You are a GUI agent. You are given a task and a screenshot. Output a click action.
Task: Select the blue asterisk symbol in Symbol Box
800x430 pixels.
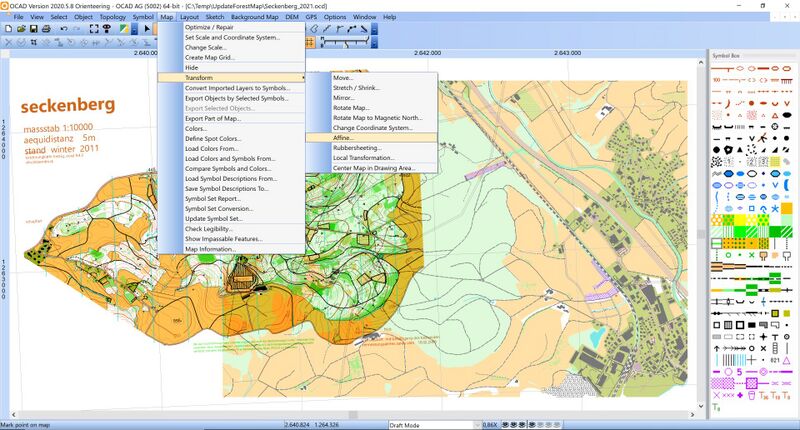(775, 209)
